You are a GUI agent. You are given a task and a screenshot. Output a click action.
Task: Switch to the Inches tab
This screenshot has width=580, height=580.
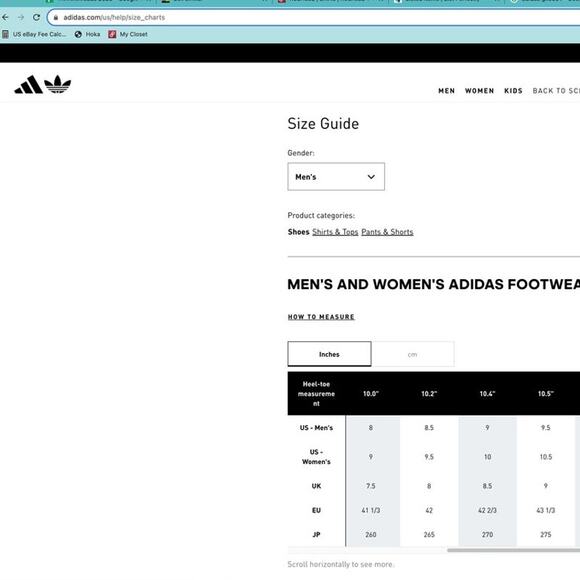coord(329,354)
